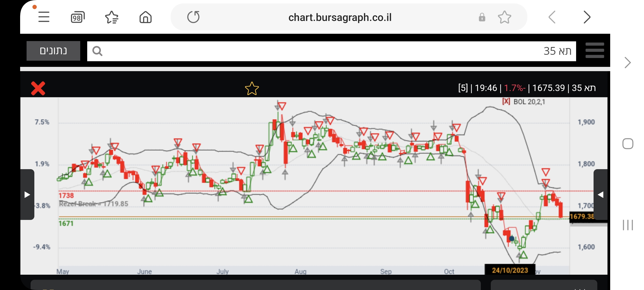Reload the page with refresh icon

[193, 17]
